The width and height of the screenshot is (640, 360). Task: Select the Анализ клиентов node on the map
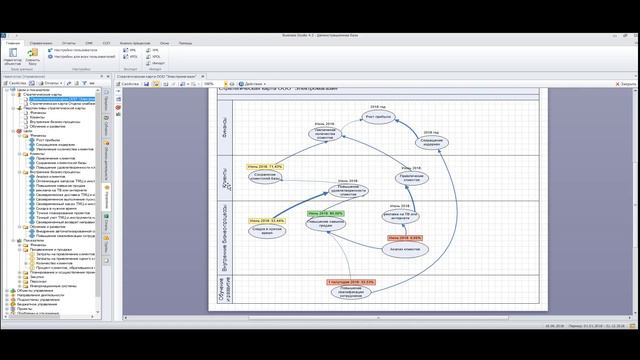(x=405, y=249)
